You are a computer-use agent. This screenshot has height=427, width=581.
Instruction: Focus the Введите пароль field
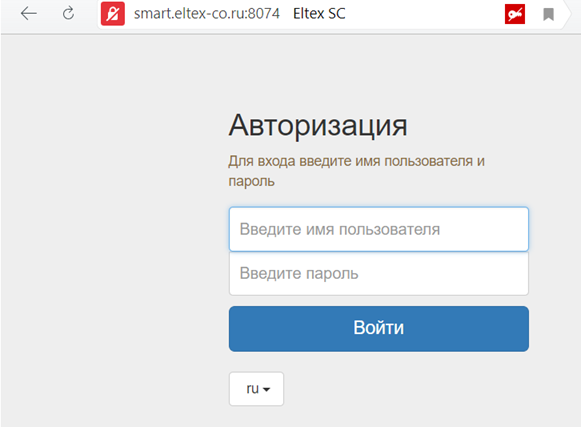[x=379, y=274]
